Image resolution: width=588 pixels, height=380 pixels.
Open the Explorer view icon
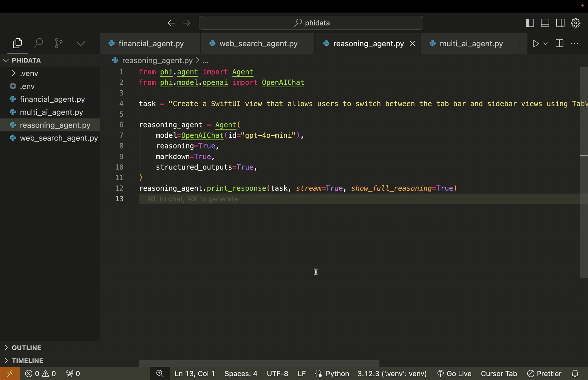coord(17,43)
